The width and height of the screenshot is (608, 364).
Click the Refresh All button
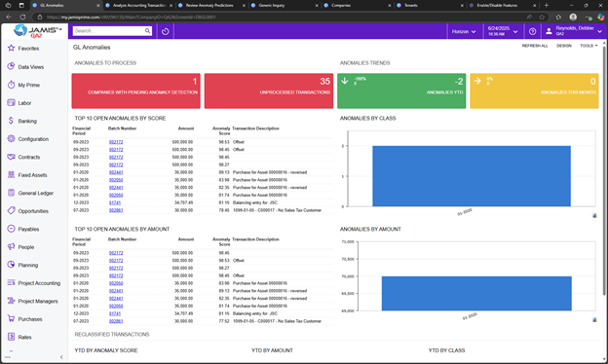tap(535, 46)
